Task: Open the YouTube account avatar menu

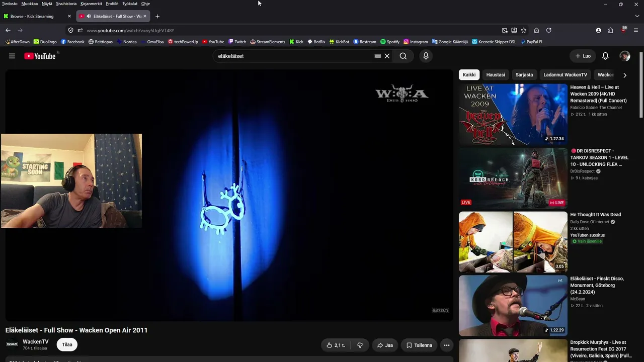Action: tap(625, 56)
